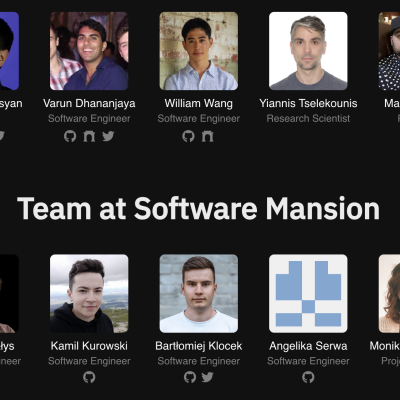The height and width of the screenshot is (400, 400).
Task: Open William Wang's GitHub icon
Action: [x=188, y=136]
